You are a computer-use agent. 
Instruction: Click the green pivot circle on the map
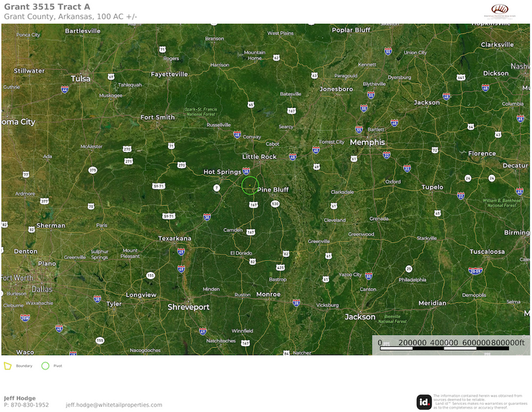(250, 185)
